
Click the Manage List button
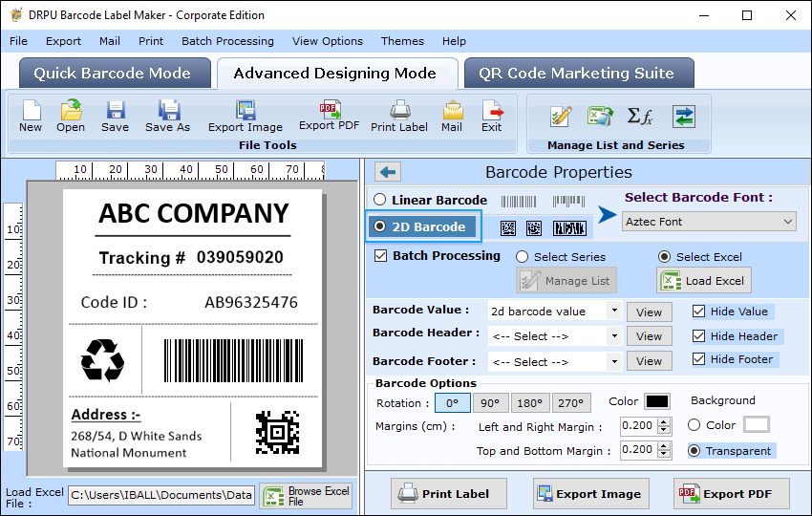tap(566, 281)
